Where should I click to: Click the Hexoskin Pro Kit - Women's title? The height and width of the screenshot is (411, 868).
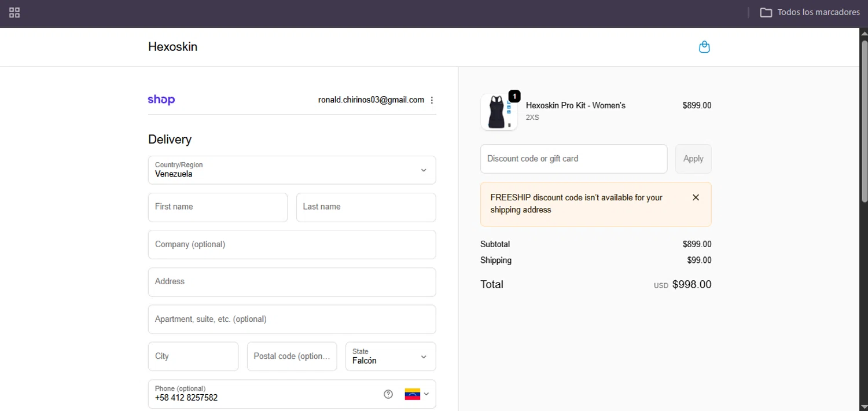(575, 105)
